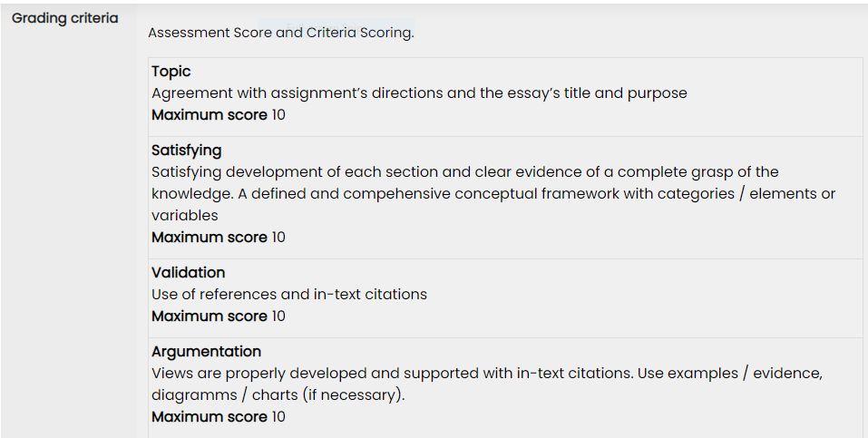Click Maximum score under Topic

[x=210, y=115]
